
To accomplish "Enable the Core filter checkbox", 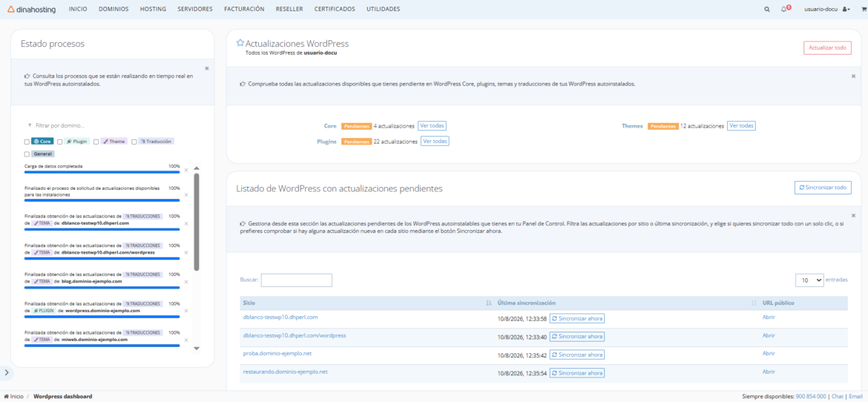I will click(x=27, y=142).
